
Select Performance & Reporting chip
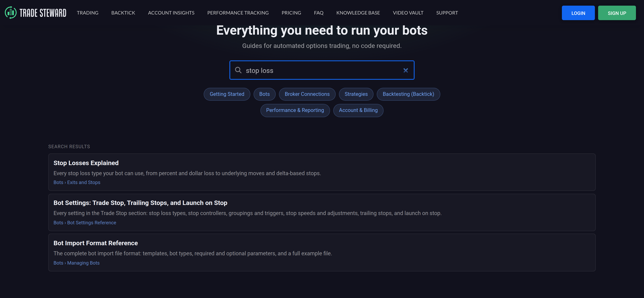point(295,110)
